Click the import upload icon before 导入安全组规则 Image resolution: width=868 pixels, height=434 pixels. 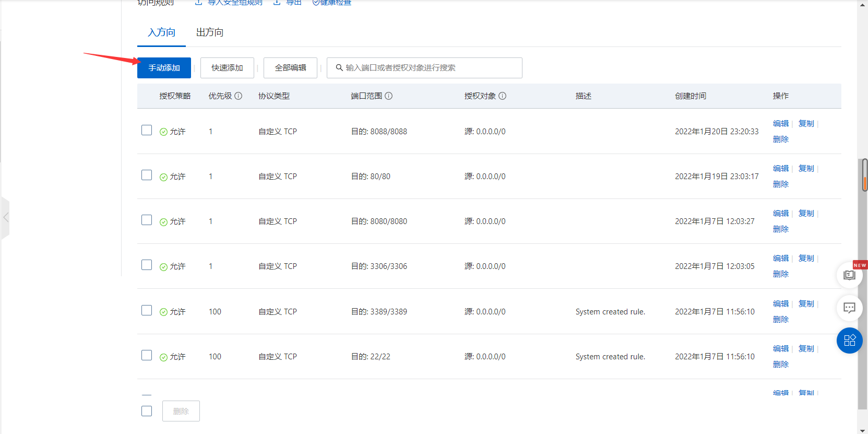coord(198,3)
